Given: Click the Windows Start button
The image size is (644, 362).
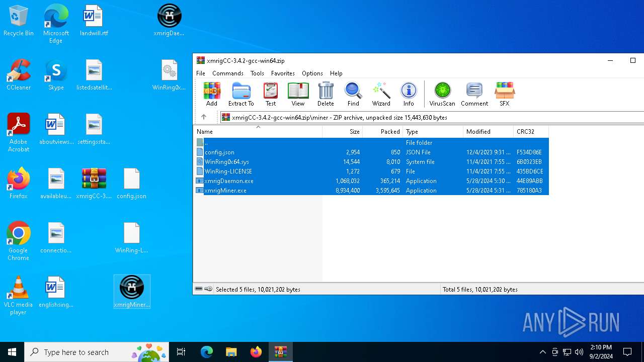Looking at the screenshot, I should (x=12, y=352).
